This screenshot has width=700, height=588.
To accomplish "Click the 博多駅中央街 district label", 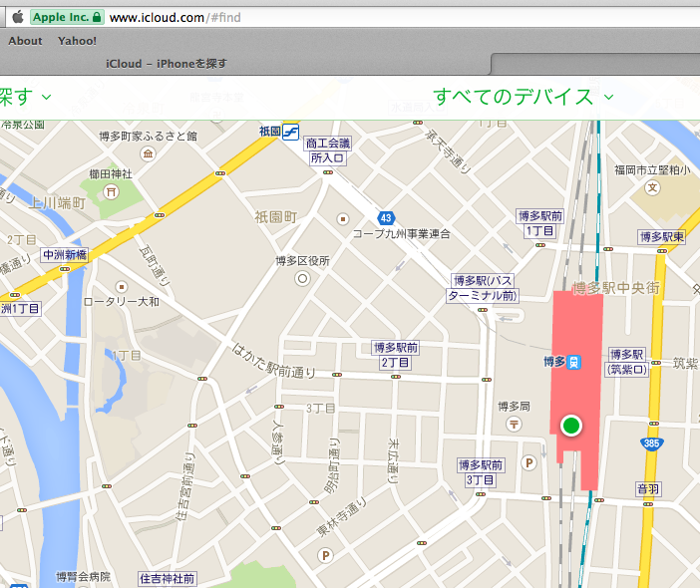I will tap(616, 288).
